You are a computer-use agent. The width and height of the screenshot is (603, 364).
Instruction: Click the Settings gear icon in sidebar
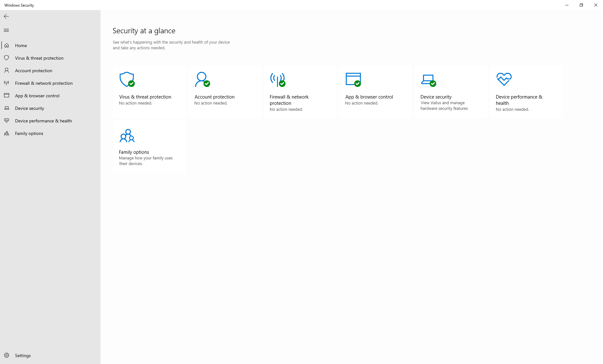click(7, 355)
